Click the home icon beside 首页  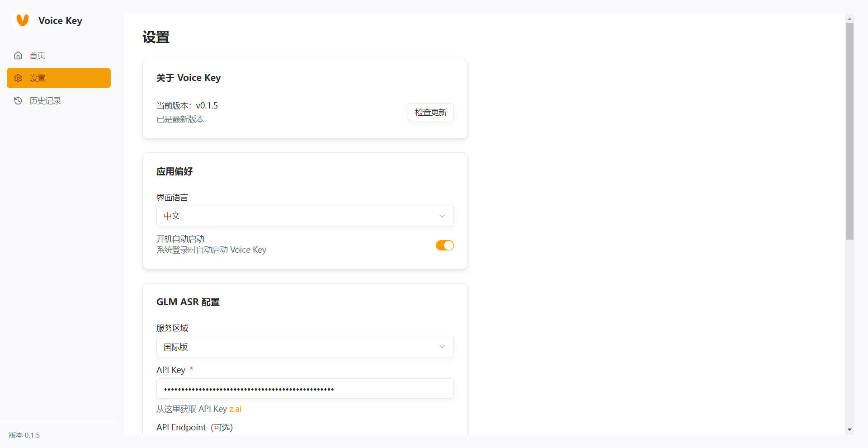(18, 56)
